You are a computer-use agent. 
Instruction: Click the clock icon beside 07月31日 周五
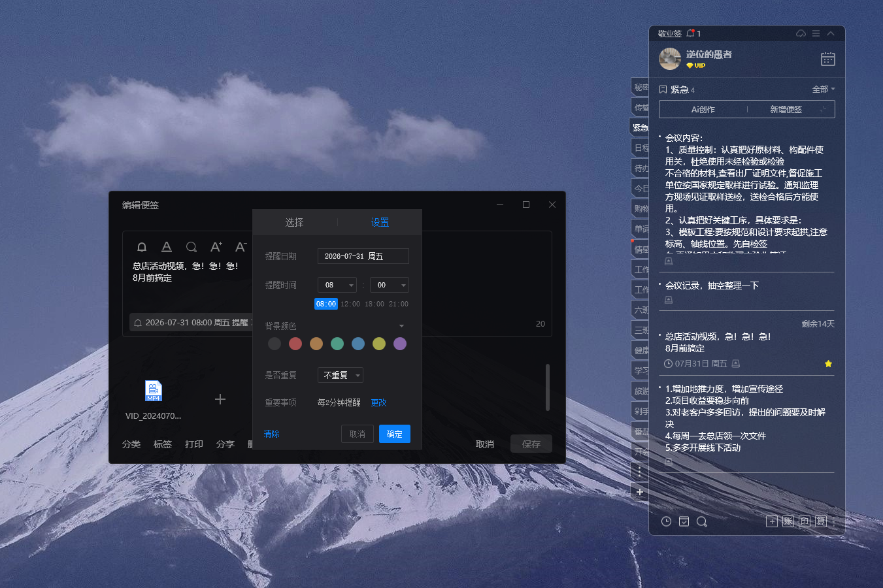click(x=668, y=364)
